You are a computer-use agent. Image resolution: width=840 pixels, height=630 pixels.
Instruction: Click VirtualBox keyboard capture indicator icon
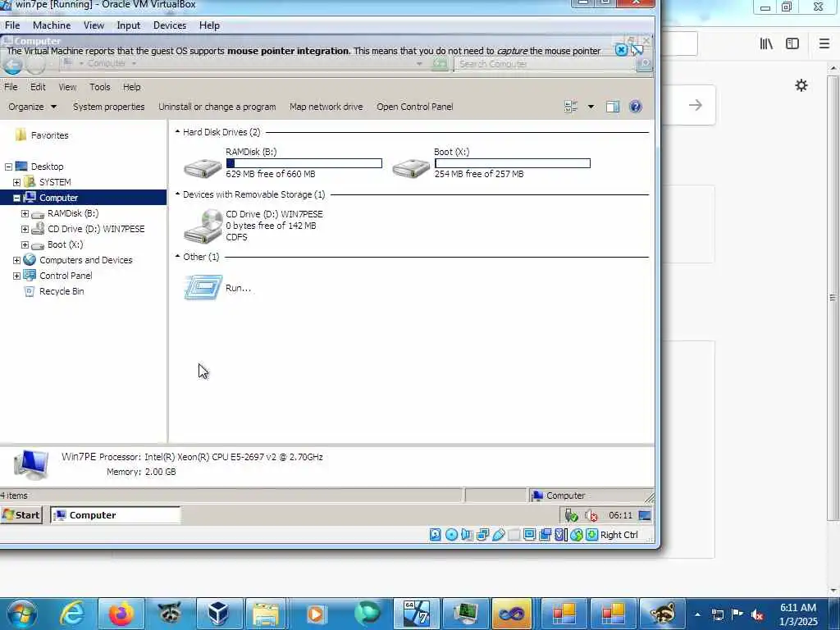click(591, 535)
